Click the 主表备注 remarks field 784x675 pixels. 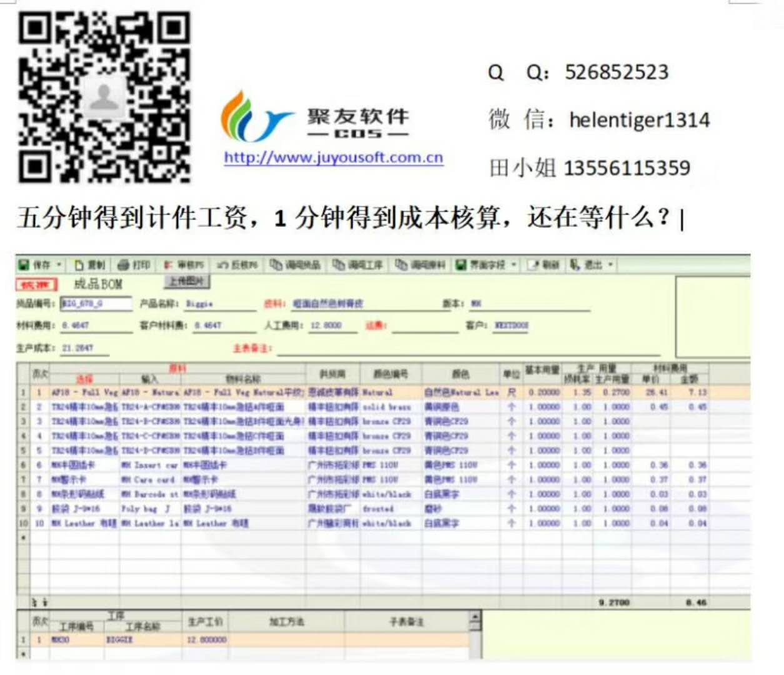pyautogui.click(x=469, y=348)
